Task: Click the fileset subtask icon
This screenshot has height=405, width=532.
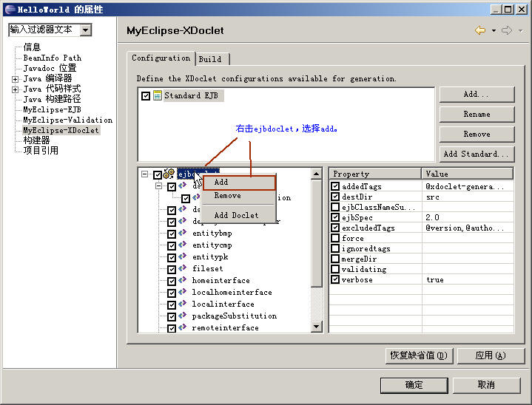Action: click(x=183, y=268)
